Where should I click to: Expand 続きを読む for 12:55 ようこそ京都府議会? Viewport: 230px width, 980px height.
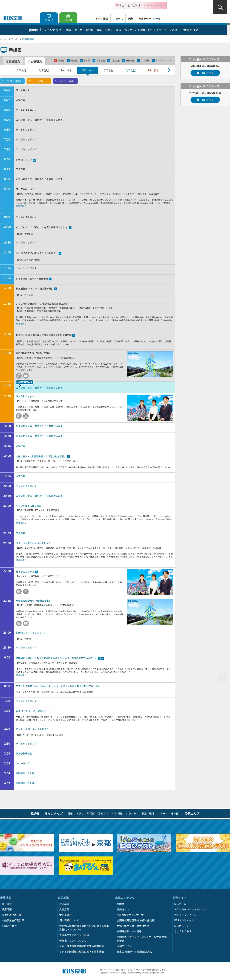pyautogui.click(x=21, y=323)
